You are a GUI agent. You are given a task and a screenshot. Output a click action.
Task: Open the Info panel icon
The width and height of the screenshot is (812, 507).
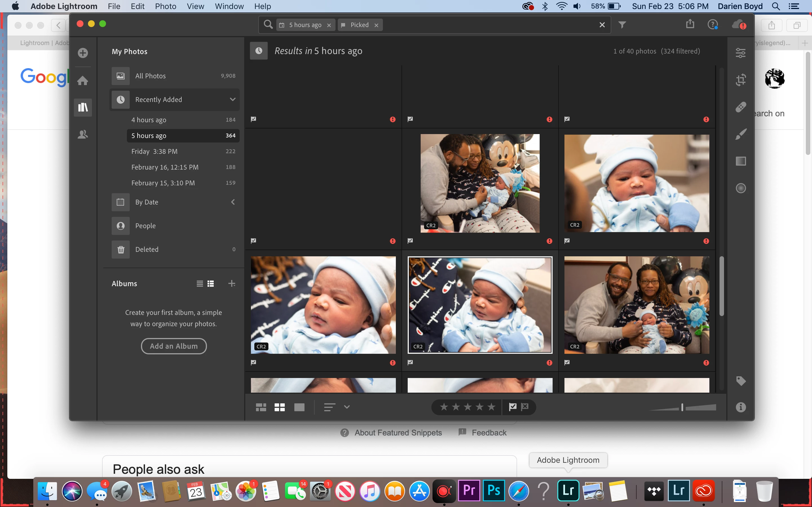click(x=741, y=407)
